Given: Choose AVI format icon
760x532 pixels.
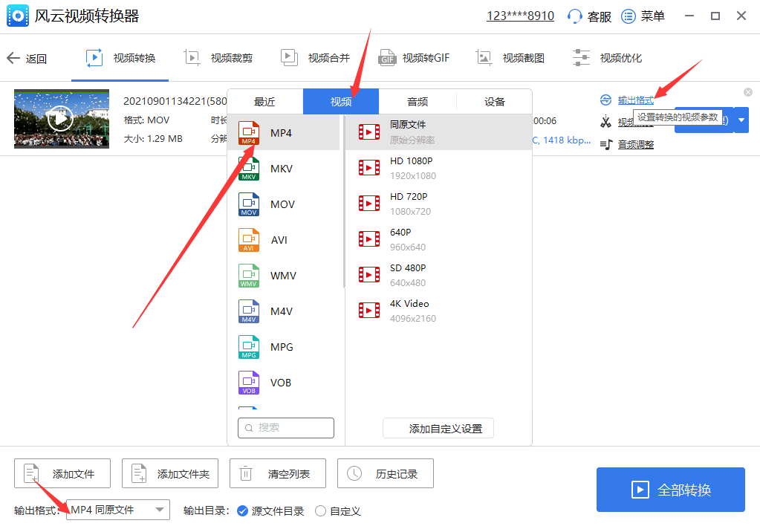Looking at the screenshot, I should (x=249, y=240).
